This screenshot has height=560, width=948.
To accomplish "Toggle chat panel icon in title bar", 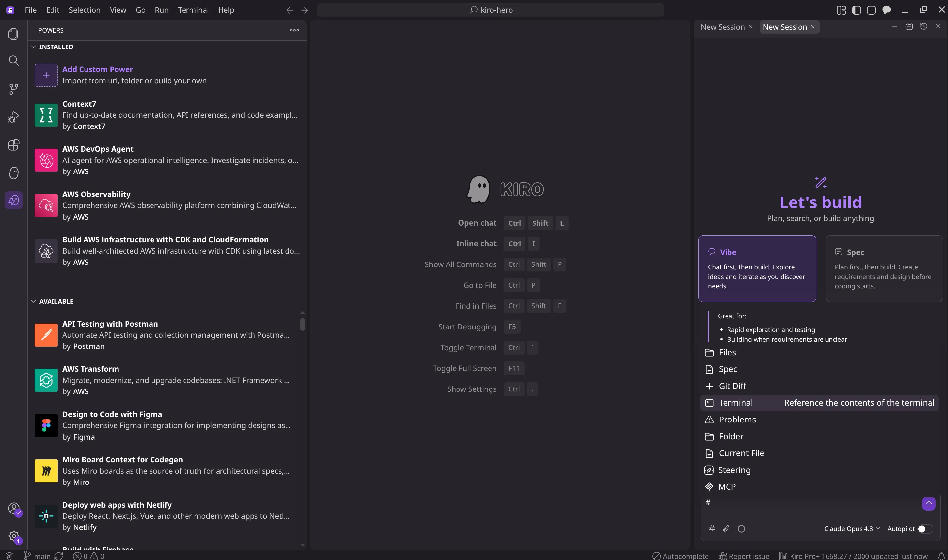I will point(886,10).
